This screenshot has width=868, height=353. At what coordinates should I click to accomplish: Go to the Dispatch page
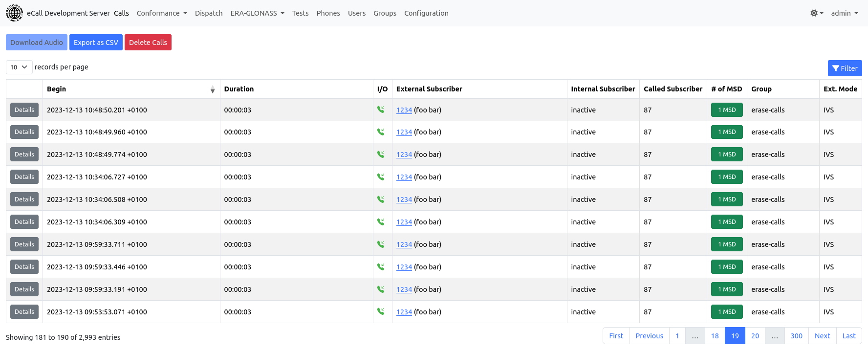coord(209,13)
